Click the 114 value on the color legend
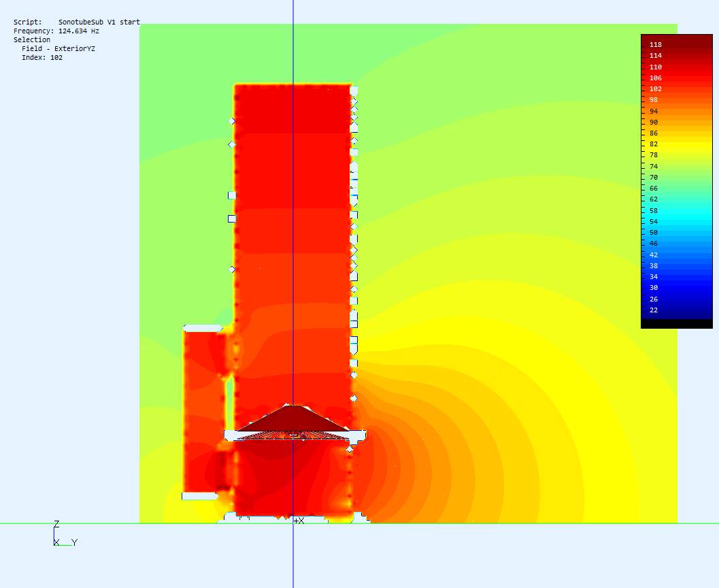The image size is (719, 588). click(656, 56)
